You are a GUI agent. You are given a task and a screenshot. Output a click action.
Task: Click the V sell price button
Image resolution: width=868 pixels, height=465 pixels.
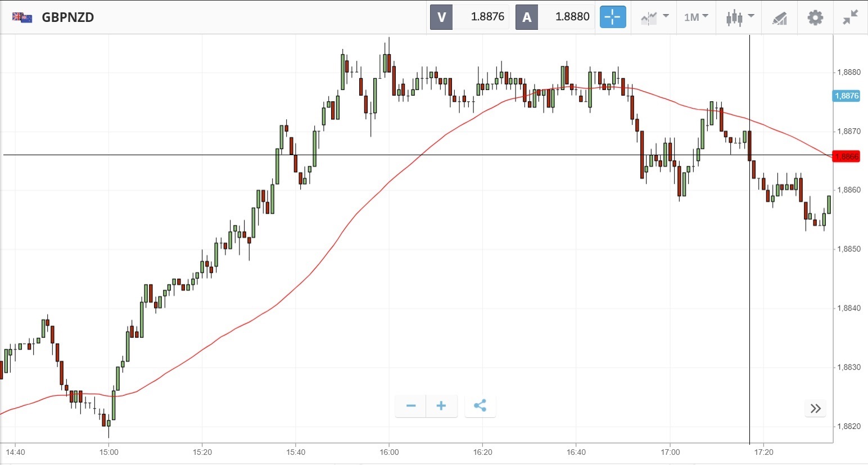click(x=441, y=17)
